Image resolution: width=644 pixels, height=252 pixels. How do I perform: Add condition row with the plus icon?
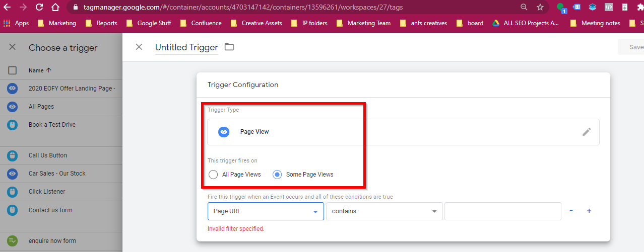pyautogui.click(x=589, y=211)
